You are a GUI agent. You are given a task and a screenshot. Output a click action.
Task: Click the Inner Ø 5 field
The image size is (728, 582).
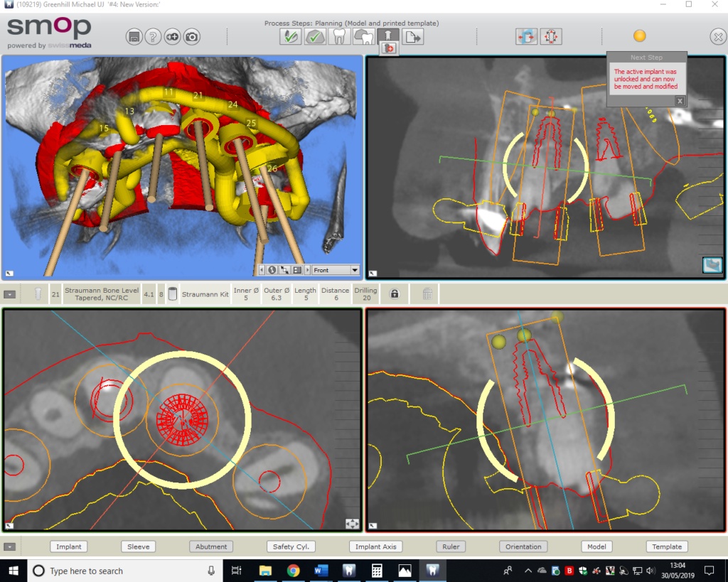point(246,293)
